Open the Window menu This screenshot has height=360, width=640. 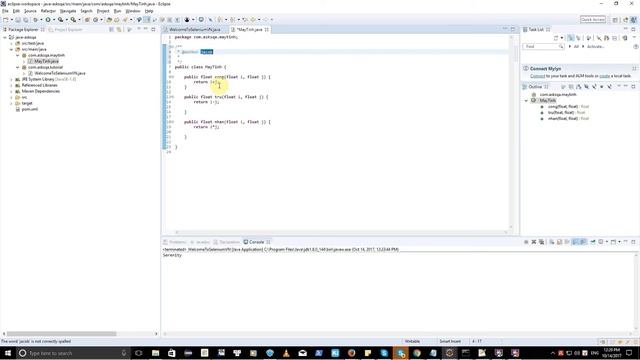(133, 11)
